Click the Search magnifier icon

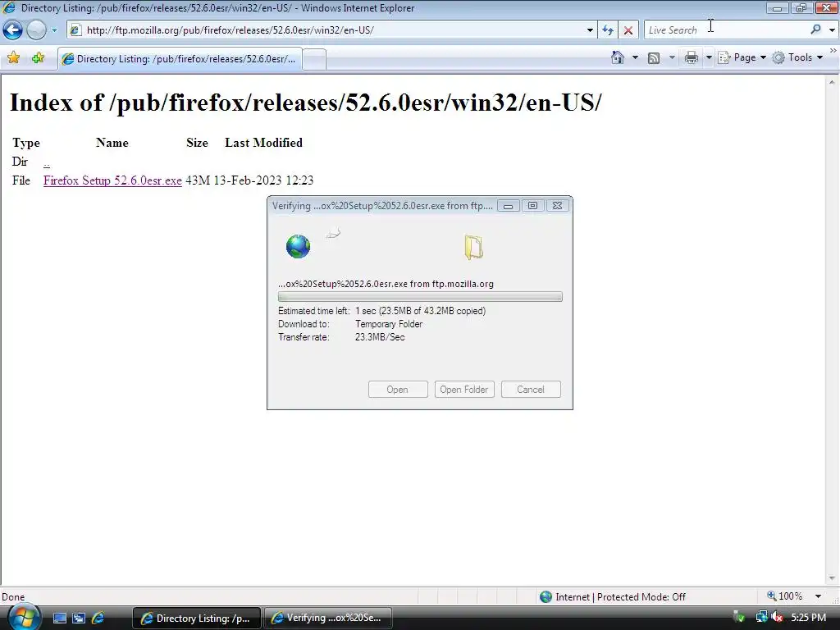point(815,30)
